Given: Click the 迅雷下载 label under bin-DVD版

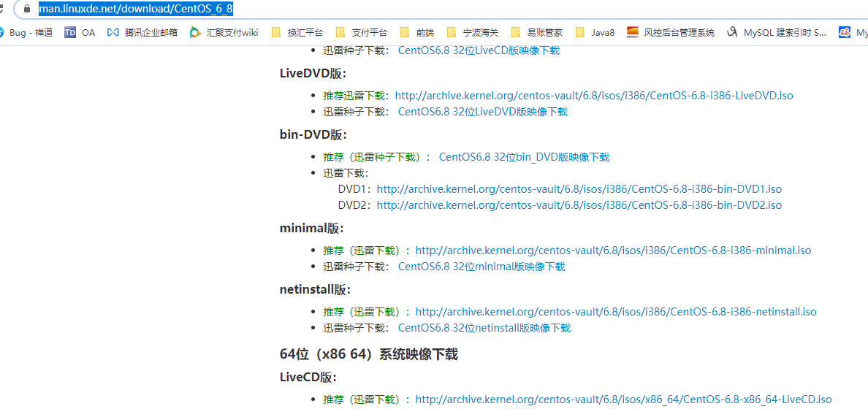Looking at the screenshot, I should click(x=346, y=173).
